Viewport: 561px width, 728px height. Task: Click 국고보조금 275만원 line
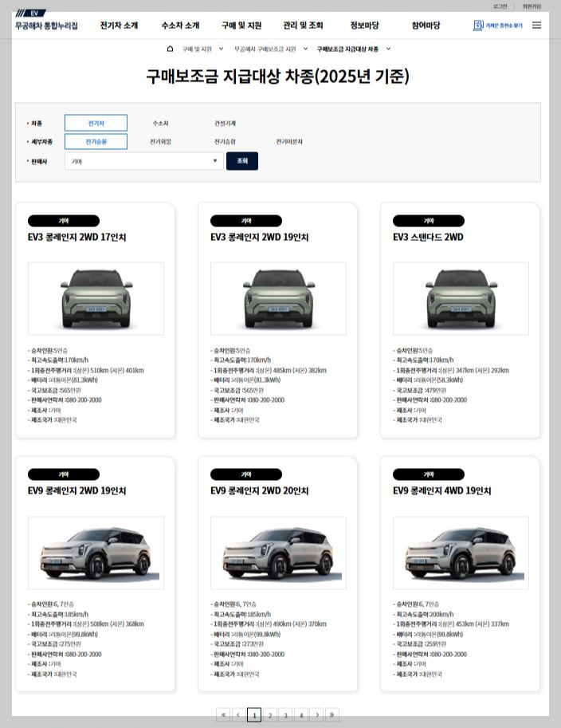(55, 644)
